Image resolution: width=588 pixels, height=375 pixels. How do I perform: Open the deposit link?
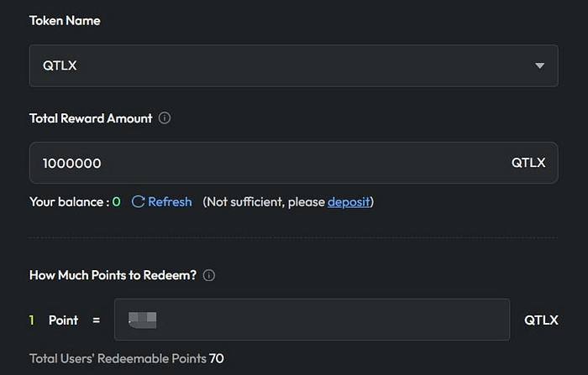349,202
